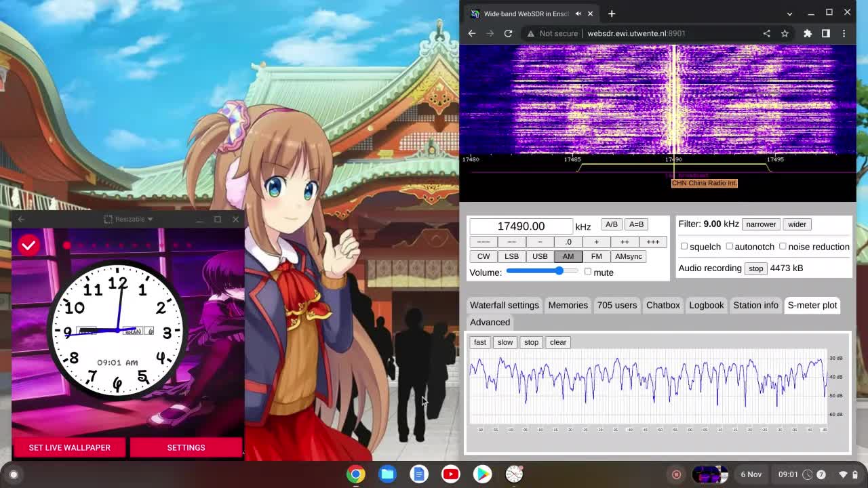Viewport: 868px width, 488px height.
Task: Select FM demodulation mode
Action: click(596, 256)
